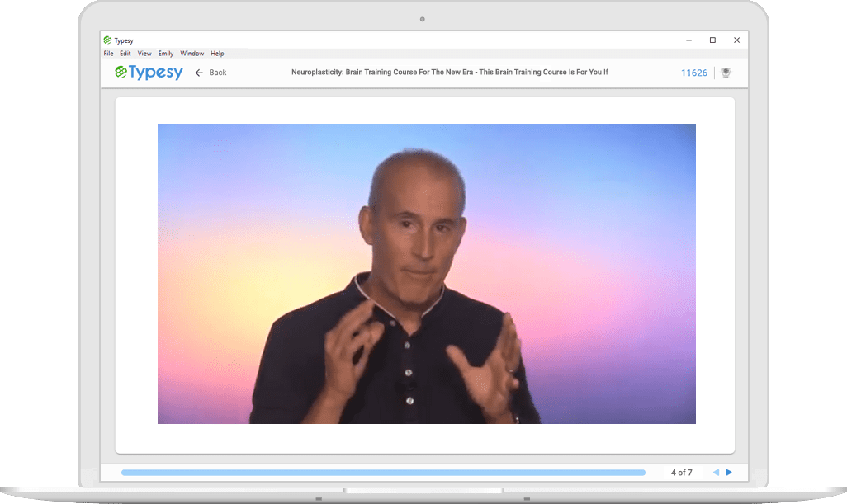Click the course video frame

click(427, 274)
